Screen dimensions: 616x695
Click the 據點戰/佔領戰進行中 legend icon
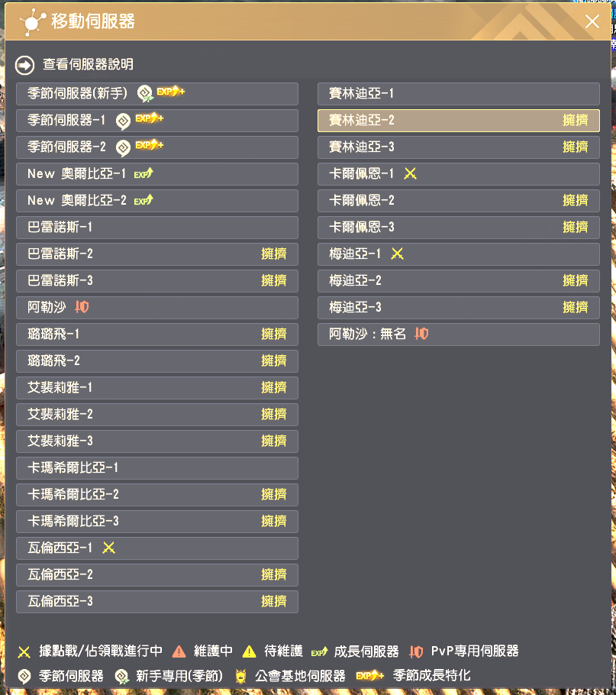24,652
